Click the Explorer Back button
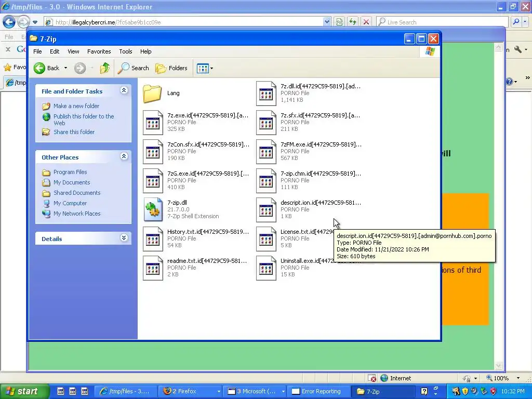The height and width of the screenshot is (399, 532). point(47,68)
